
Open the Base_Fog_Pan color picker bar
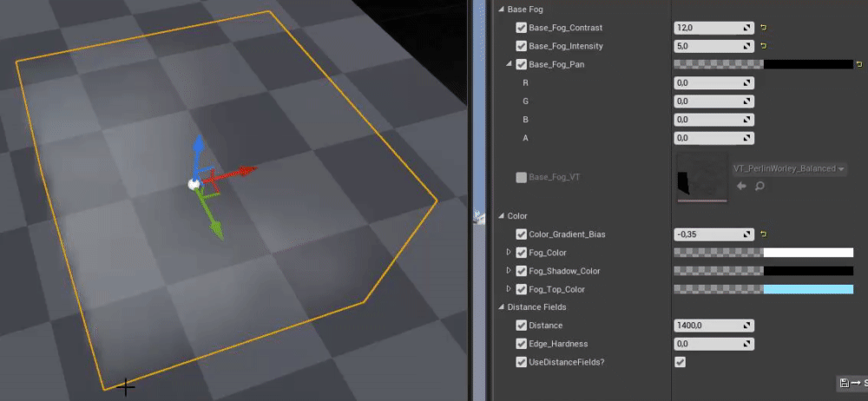click(x=763, y=64)
